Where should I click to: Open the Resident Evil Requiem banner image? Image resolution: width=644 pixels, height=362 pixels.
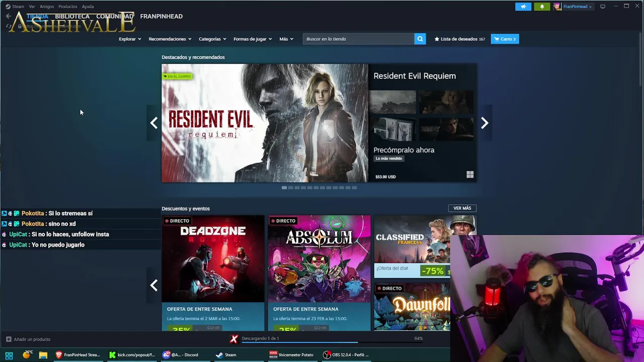pyautogui.click(x=265, y=123)
